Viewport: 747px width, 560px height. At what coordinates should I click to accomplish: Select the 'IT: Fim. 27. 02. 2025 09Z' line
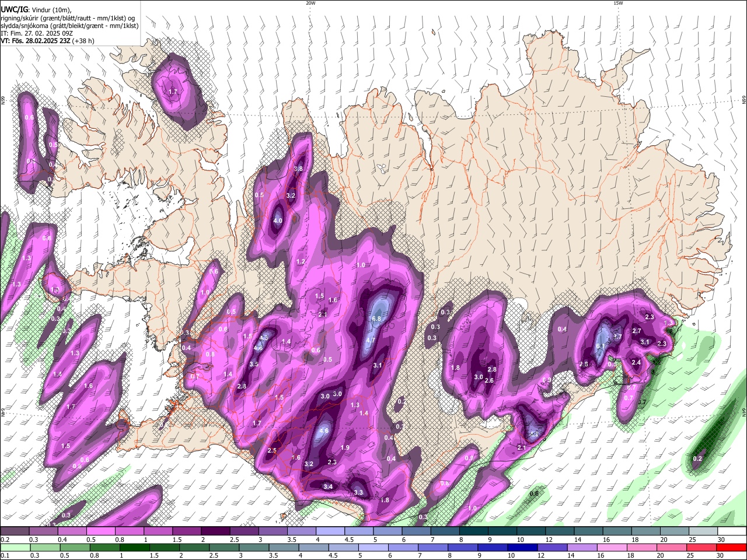[x=37, y=33]
